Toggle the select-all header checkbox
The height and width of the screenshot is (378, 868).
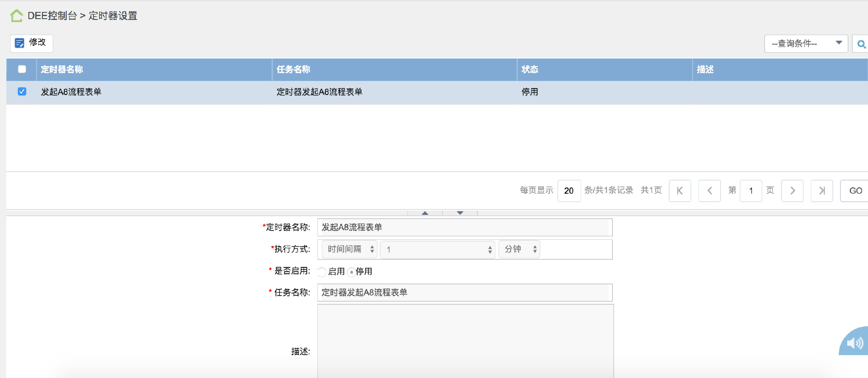coord(22,69)
